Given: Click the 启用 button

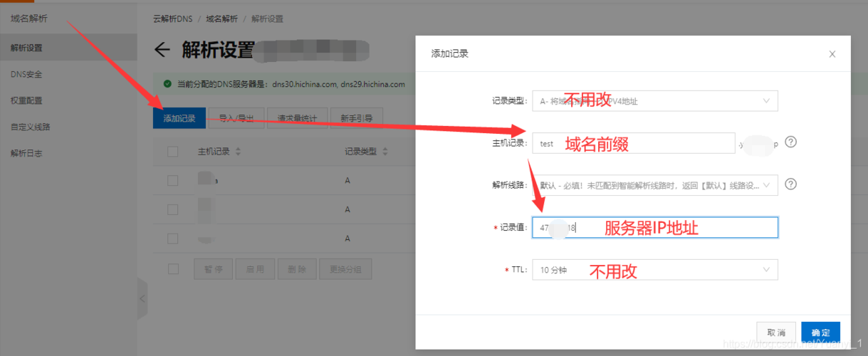Looking at the screenshot, I should tap(256, 269).
